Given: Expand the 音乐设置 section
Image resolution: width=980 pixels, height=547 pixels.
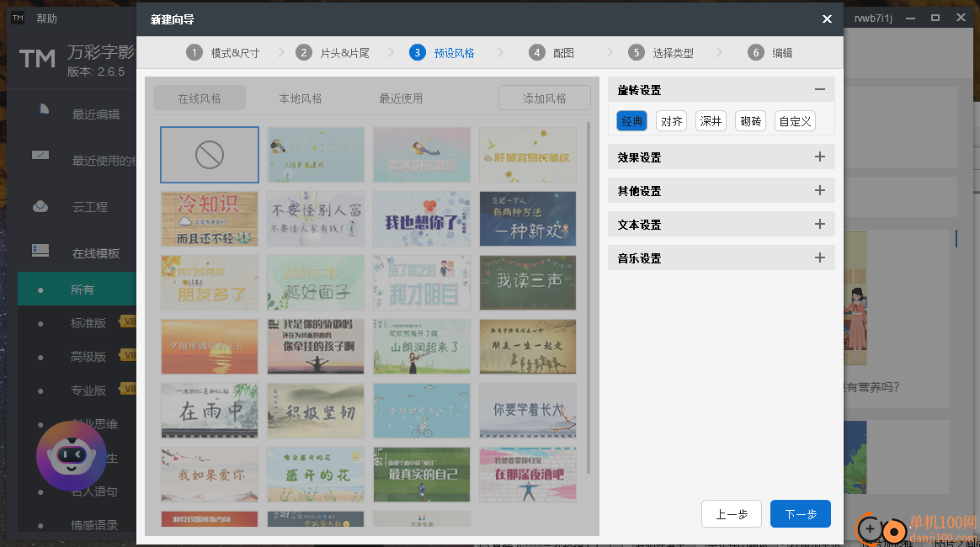Looking at the screenshot, I should tap(820, 258).
